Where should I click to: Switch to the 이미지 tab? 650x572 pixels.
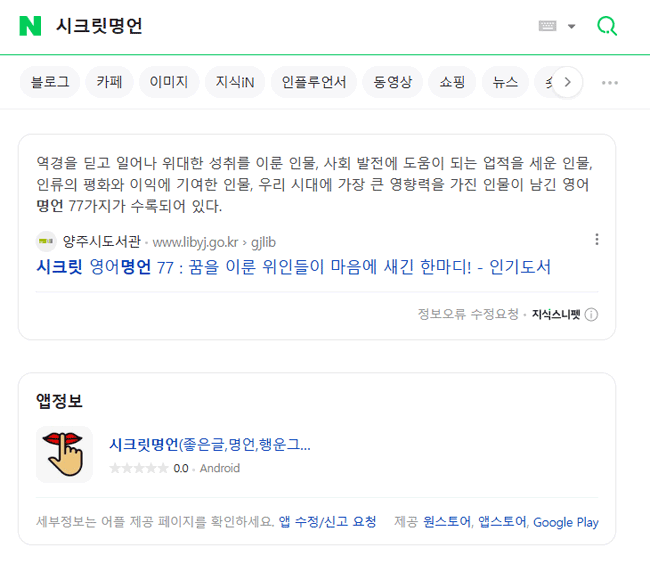click(169, 82)
